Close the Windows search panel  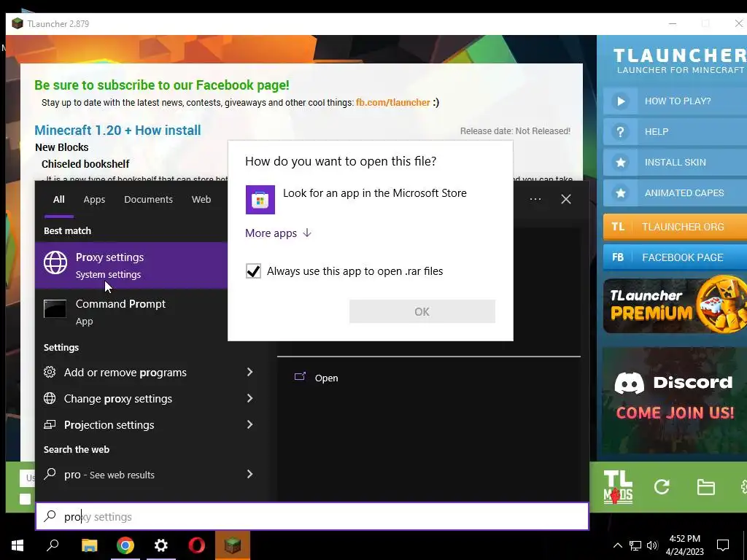tap(566, 199)
